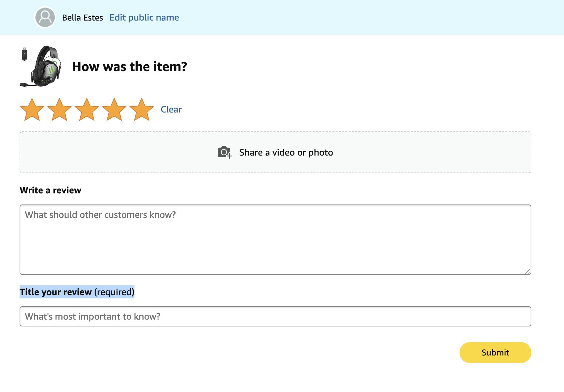This screenshot has width=564, height=392.
Task: Focus the 'What's most important to know?' field
Action: (x=275, y=316)
